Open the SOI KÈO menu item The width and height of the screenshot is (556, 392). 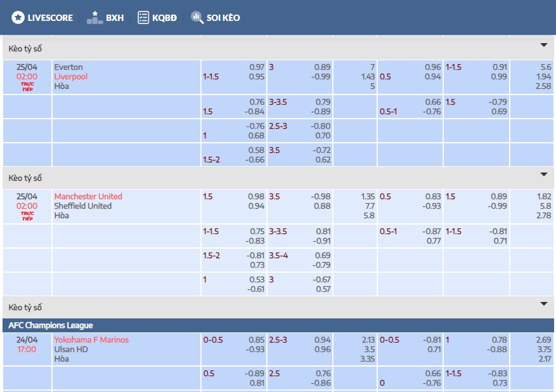[223, 18]
